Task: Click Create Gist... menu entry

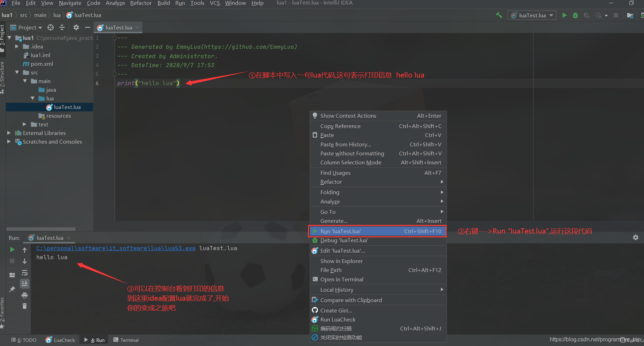Action: point(378,311)
